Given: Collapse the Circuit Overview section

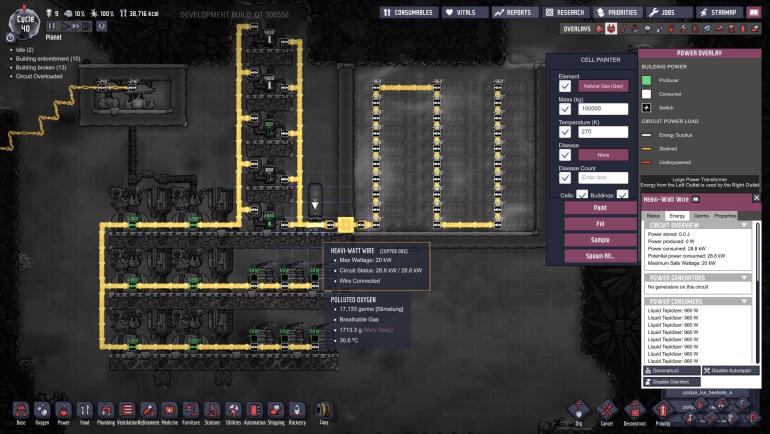Looking at the screenshot, I should [744, 225].
